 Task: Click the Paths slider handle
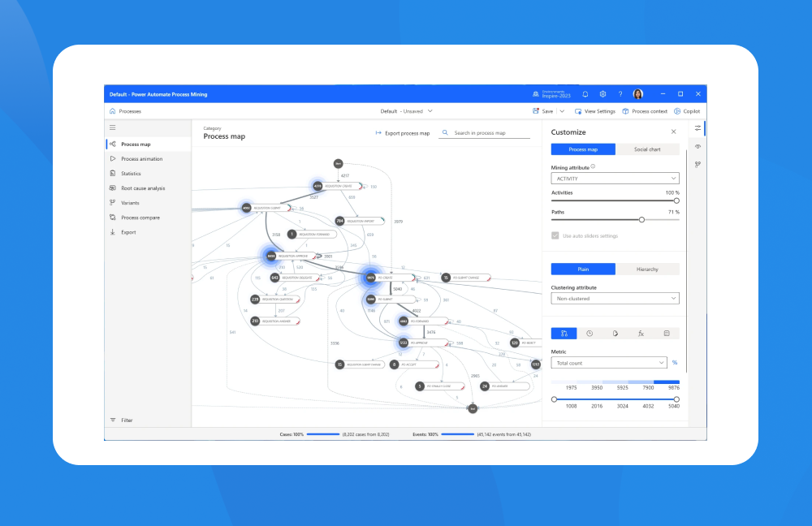tap(641, 219)
